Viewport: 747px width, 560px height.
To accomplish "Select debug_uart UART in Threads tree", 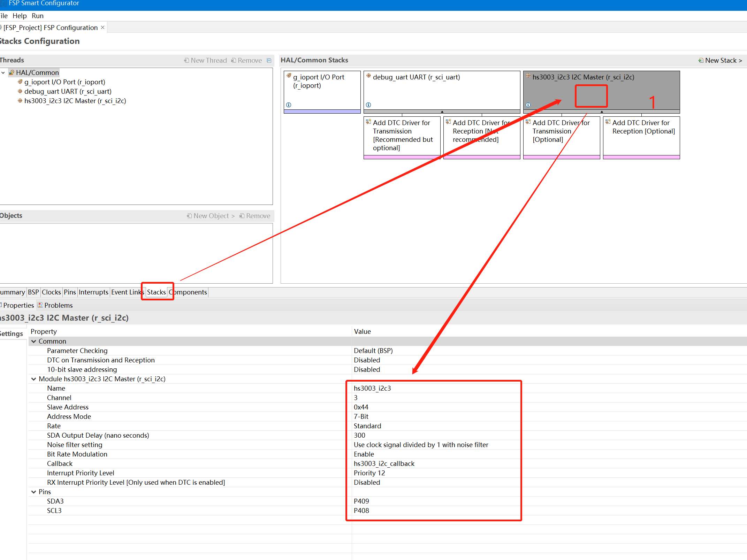I will click(68, 91).
